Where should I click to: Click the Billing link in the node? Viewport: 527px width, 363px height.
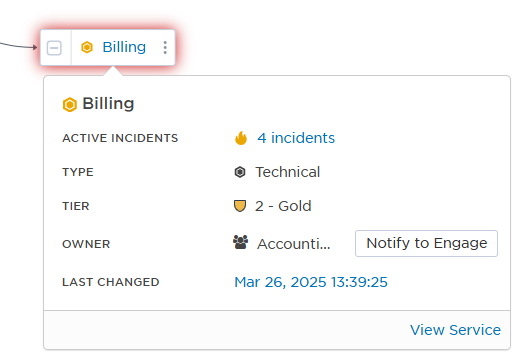coord(124,47)
